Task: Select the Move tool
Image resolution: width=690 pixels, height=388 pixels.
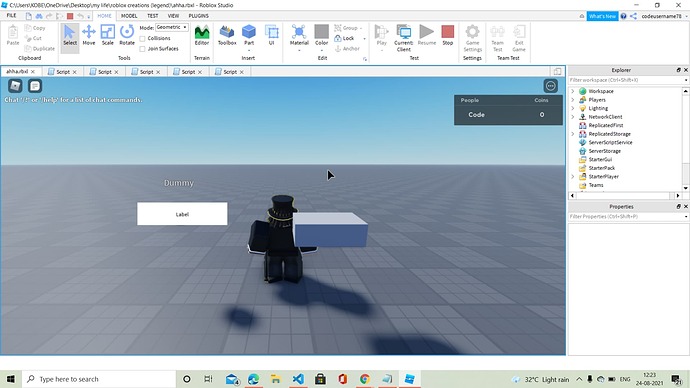Action: [89, 35]
